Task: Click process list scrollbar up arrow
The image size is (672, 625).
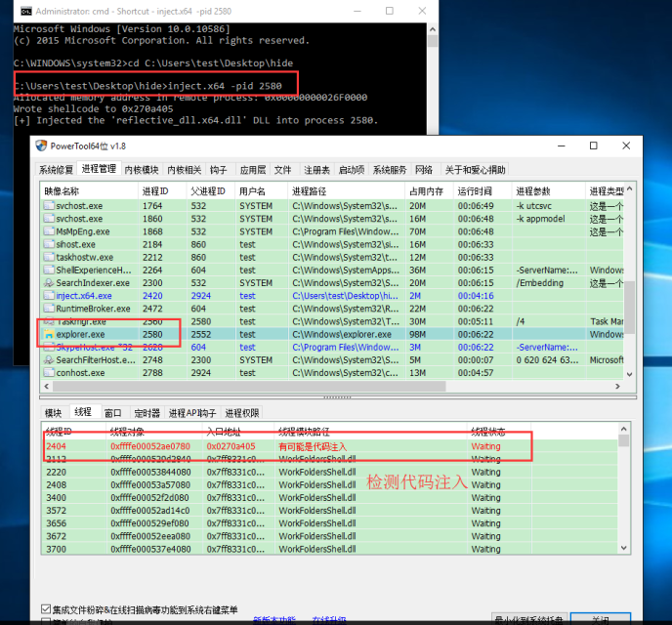Action: (629, 188)
